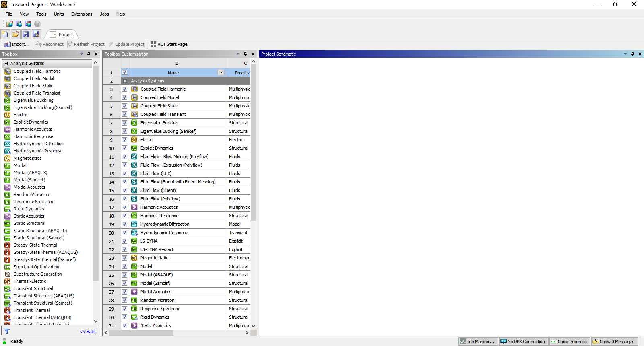Click the Refresh Project button
644x346 pixels.
click(x=86, y=44)
